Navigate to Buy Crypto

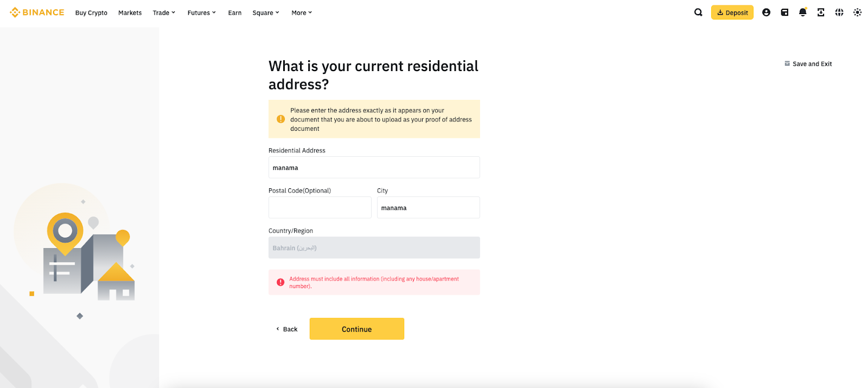(91, 12)
